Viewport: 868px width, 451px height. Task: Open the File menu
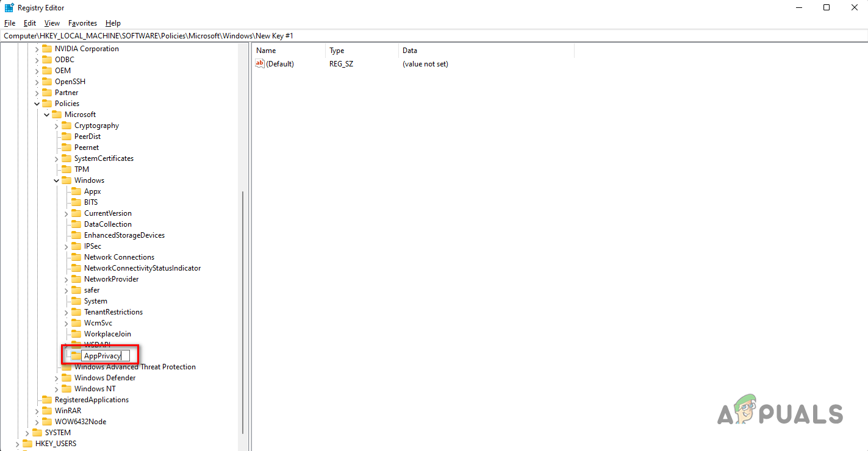pos(10,23)
